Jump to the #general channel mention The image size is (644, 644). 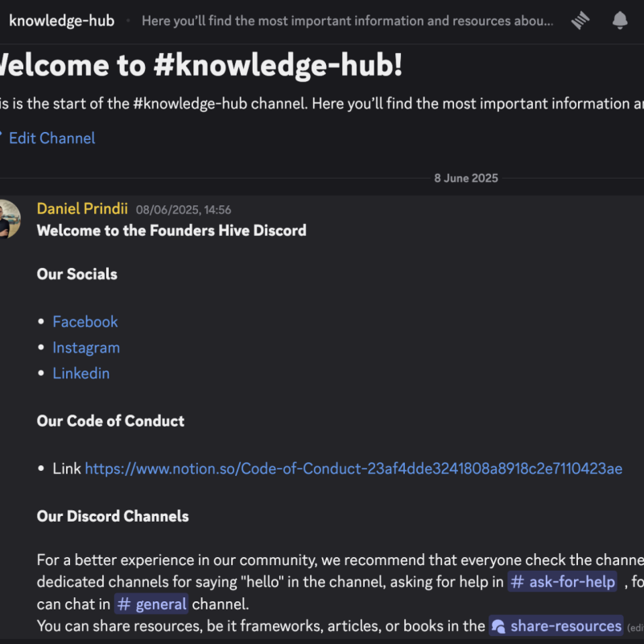coord(152,604)
